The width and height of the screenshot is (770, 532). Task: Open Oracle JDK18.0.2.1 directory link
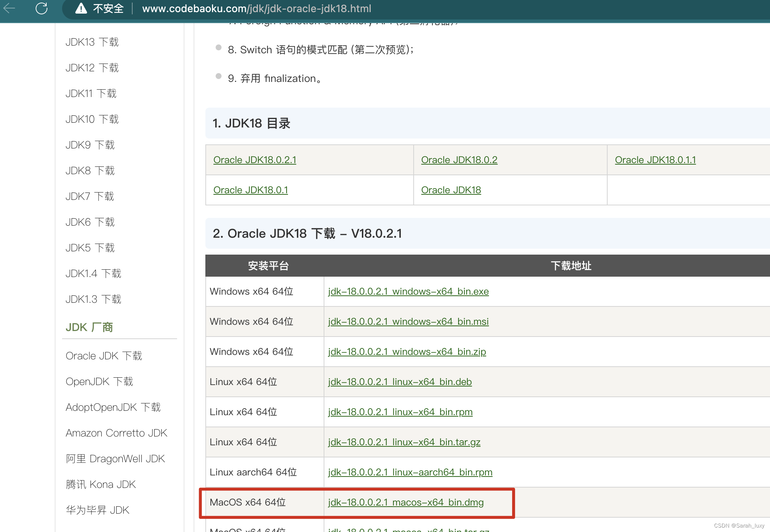[255, 160]
